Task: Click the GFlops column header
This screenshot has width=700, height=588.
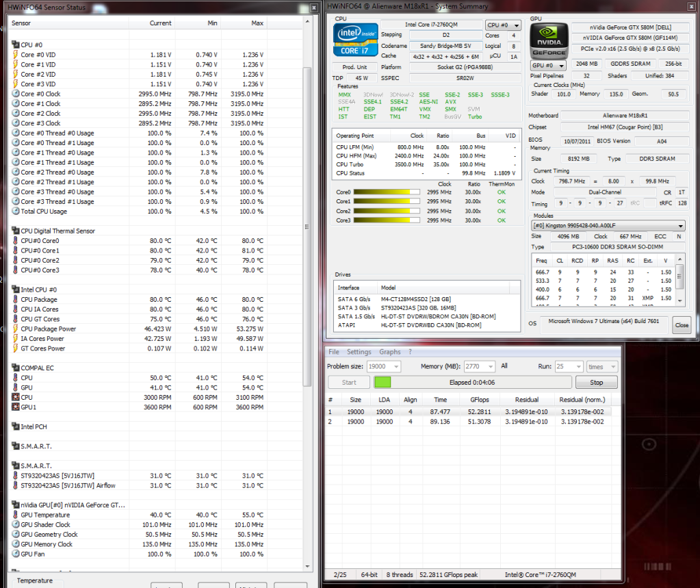Action: [x=479, y=400]
